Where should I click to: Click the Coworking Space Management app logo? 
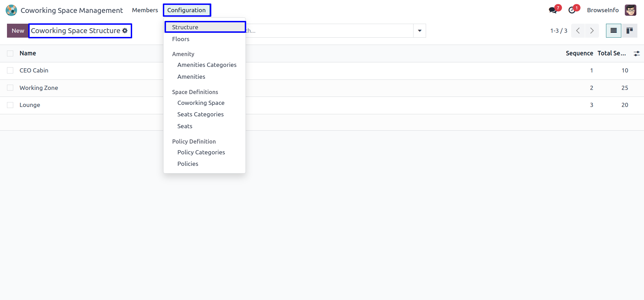[11, 10]
